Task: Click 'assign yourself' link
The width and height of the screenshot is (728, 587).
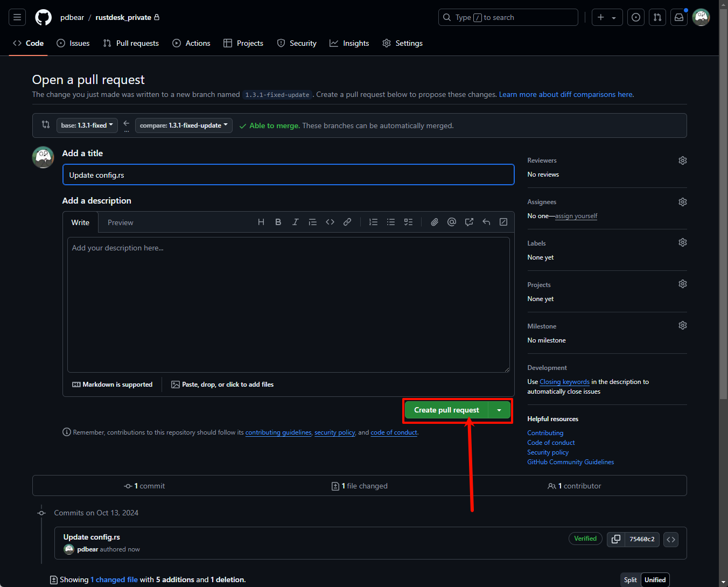Action: 576,216
